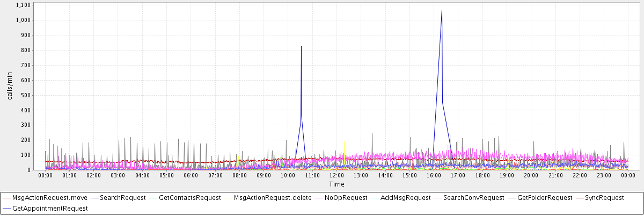Click the 12:00 tick label on time axis
The height and width of the screenshot is (215, 644).
point(336,175)
